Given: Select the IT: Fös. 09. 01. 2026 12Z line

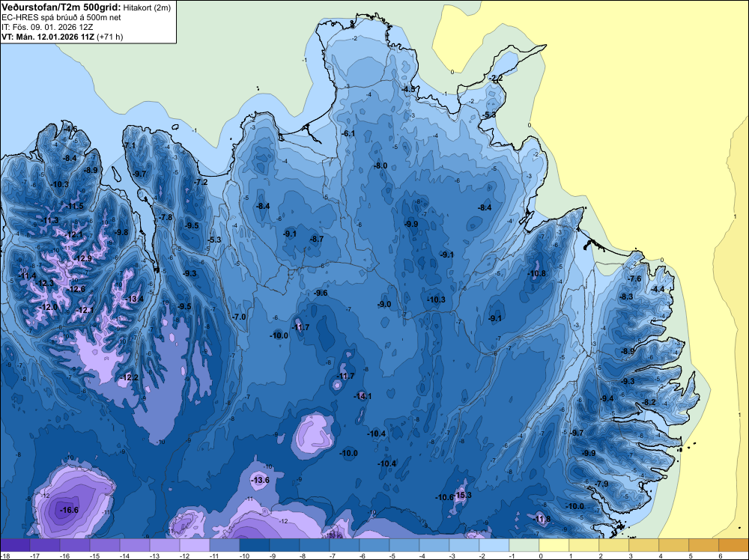Looking at the screenshot, I should [47, 27].
